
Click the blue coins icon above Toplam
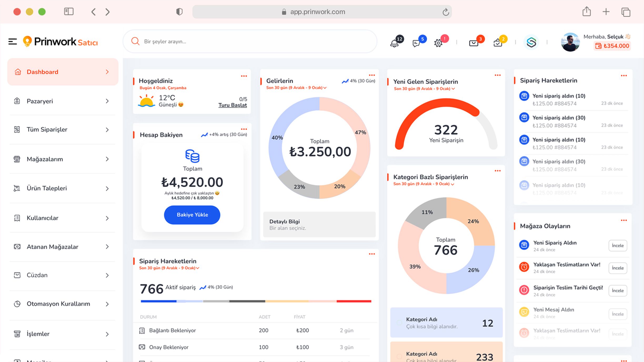click(192, 156)
